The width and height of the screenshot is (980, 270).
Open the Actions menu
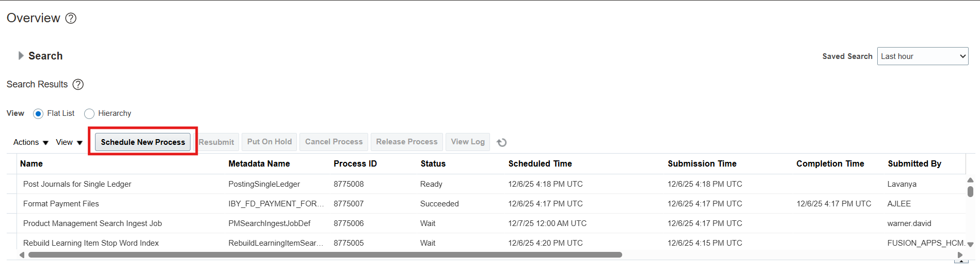30,142
